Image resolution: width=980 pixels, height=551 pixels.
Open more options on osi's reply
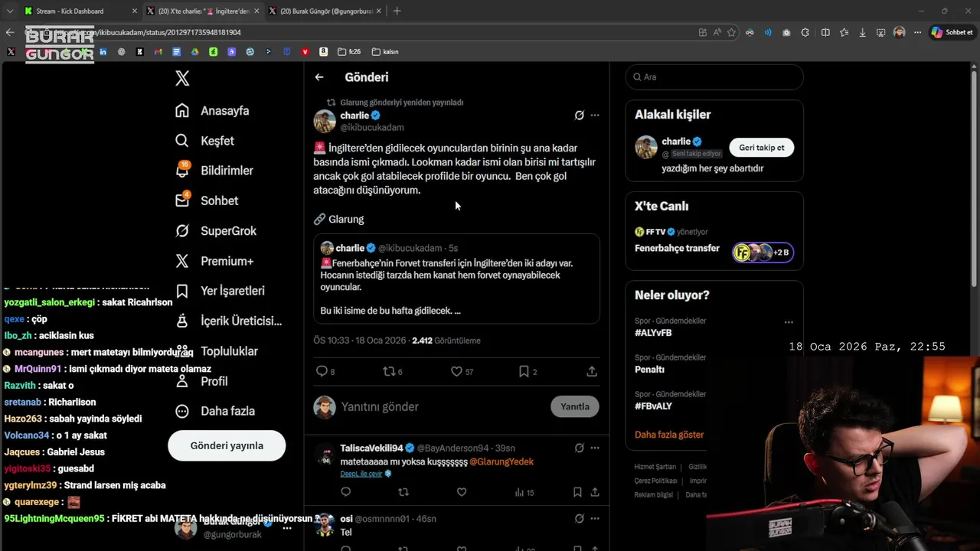pos(595,518)
